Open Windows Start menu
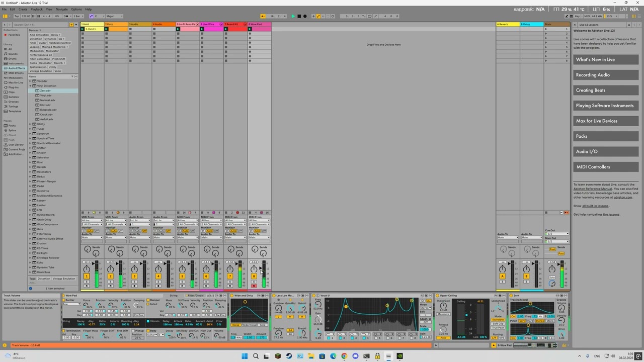 245,356
